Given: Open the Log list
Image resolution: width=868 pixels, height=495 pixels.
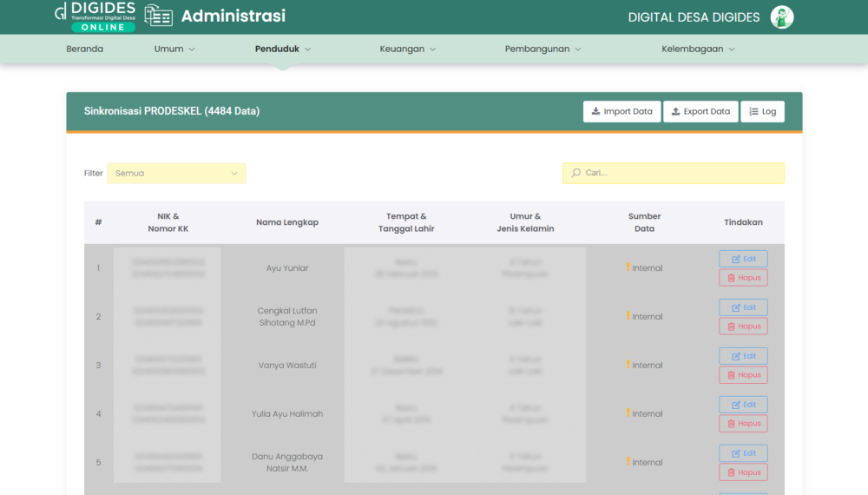Looking at the screenshot, I should [x=762, y=111].
